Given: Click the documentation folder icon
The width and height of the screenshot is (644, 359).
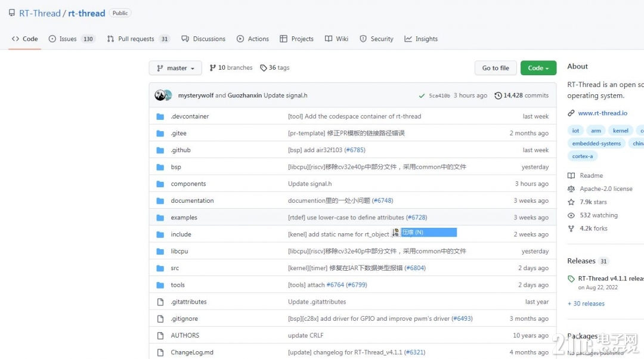Looking at the screenshot, I should (160, 201).
